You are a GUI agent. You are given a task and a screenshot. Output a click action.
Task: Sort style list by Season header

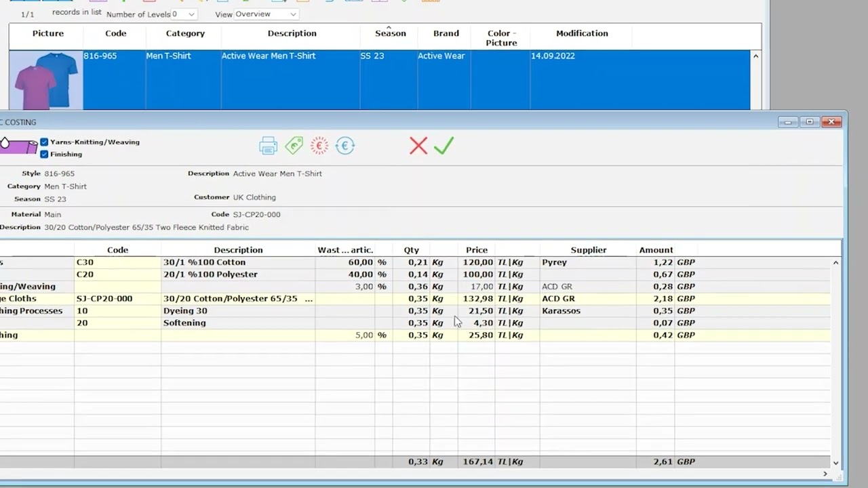coord(391,33)
